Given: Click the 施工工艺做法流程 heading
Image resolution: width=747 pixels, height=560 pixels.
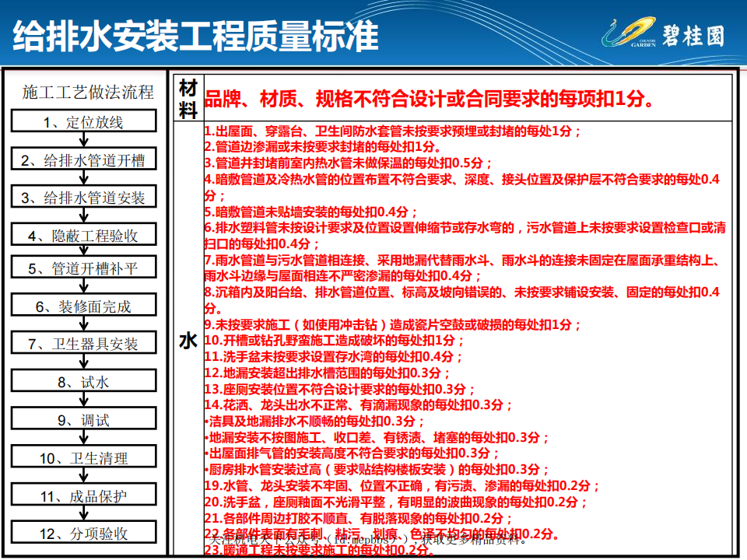Looking at the screenshot, I should [88, 93].
